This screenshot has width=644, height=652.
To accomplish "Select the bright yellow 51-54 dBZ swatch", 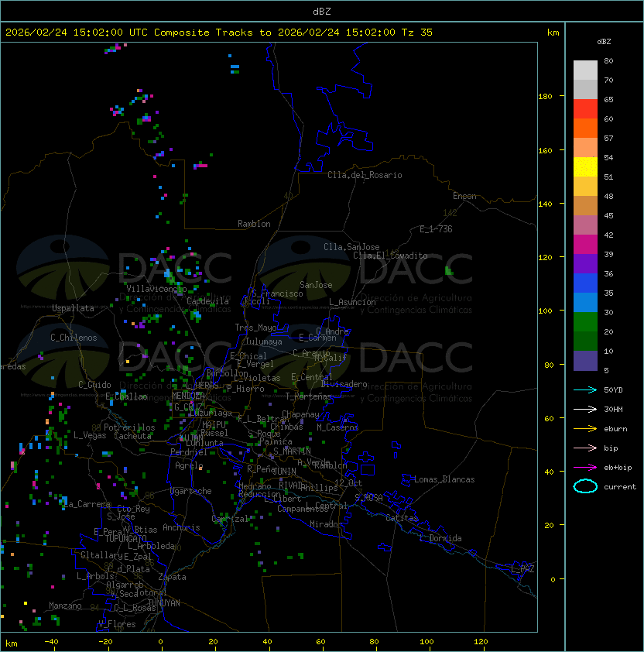I will [x=585, y=166].
